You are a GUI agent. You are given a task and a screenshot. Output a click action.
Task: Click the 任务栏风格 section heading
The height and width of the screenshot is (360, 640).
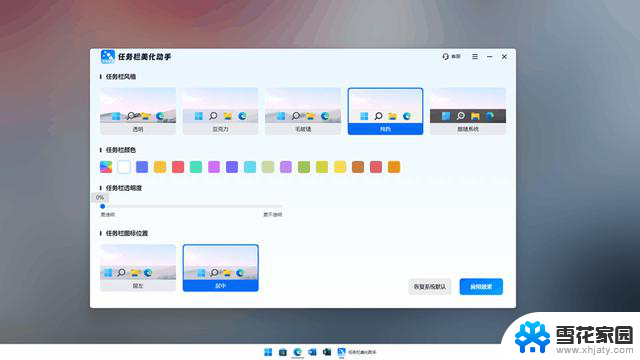click(121, 77)
